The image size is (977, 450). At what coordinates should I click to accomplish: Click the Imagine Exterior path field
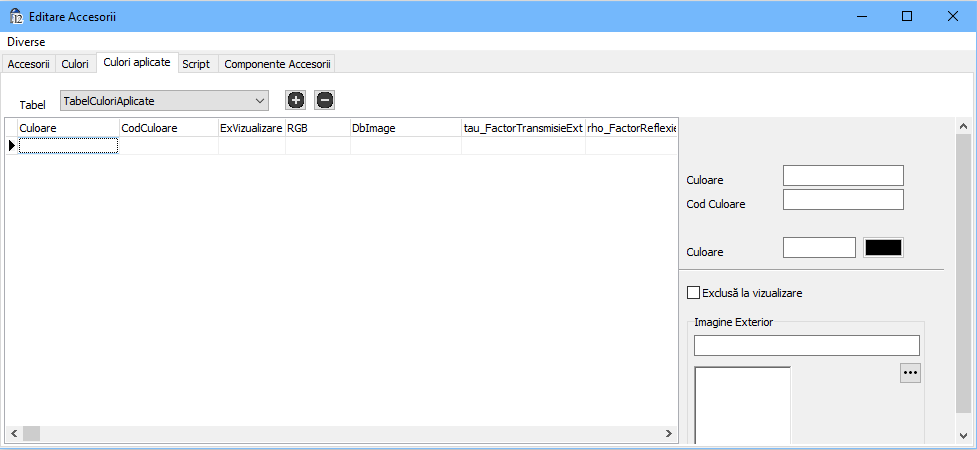pos(806,345)
